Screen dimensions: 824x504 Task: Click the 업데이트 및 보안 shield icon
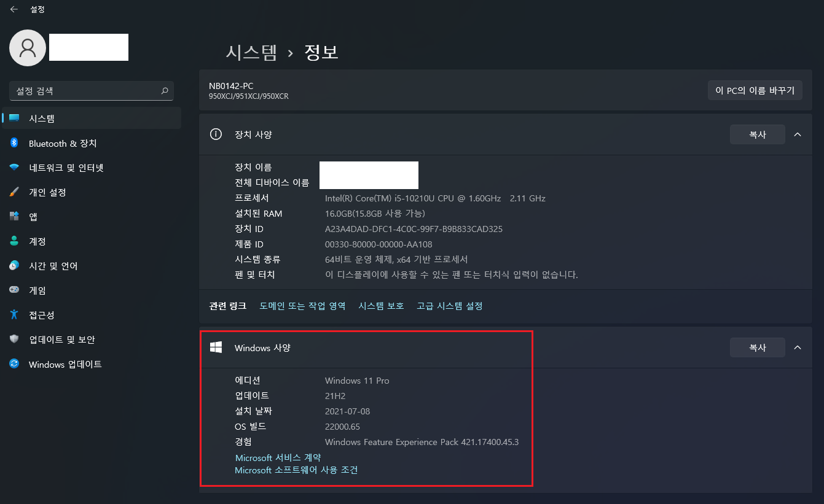[x=14, y=339]
